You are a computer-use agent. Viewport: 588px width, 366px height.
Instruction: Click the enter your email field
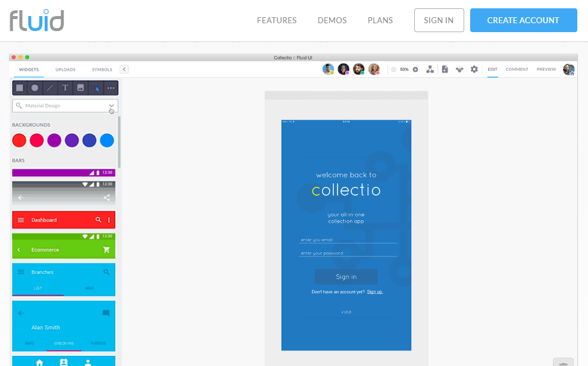click(x=348, y=240)
